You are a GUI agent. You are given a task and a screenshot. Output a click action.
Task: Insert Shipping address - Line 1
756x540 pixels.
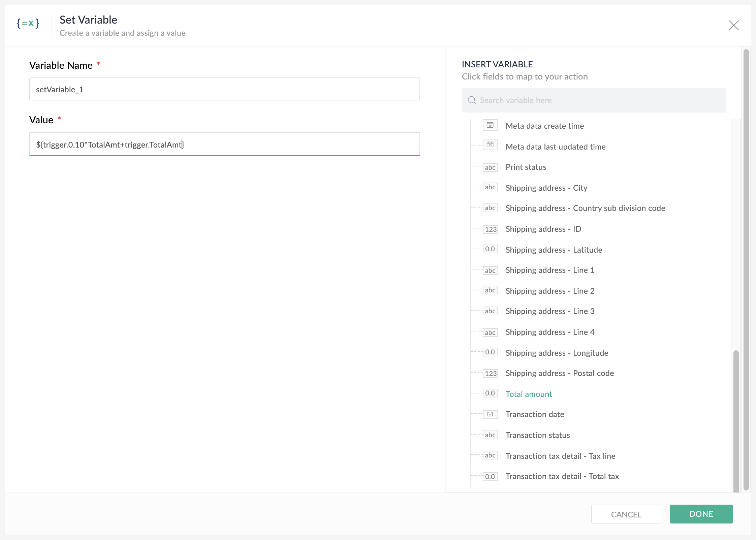pos(550,270)
